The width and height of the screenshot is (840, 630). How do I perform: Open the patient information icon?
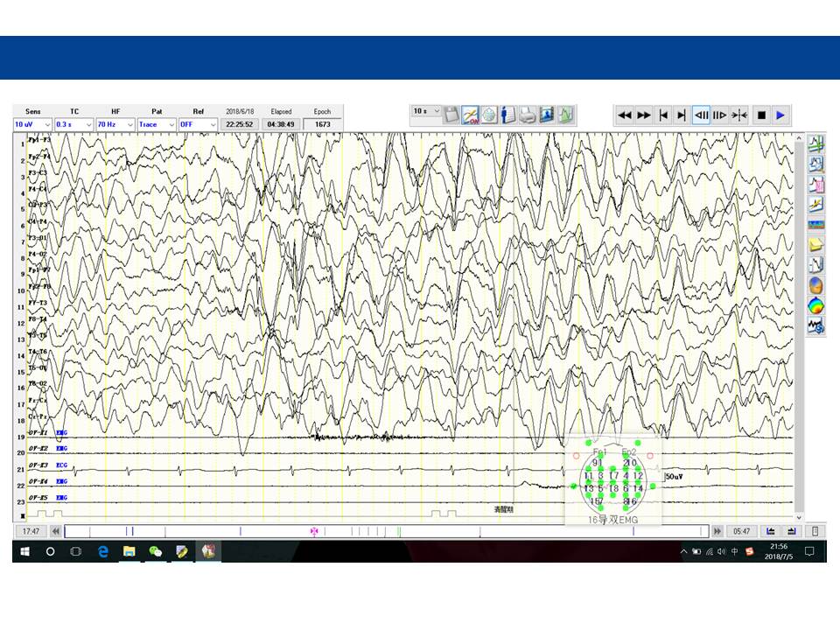point(508,115)
